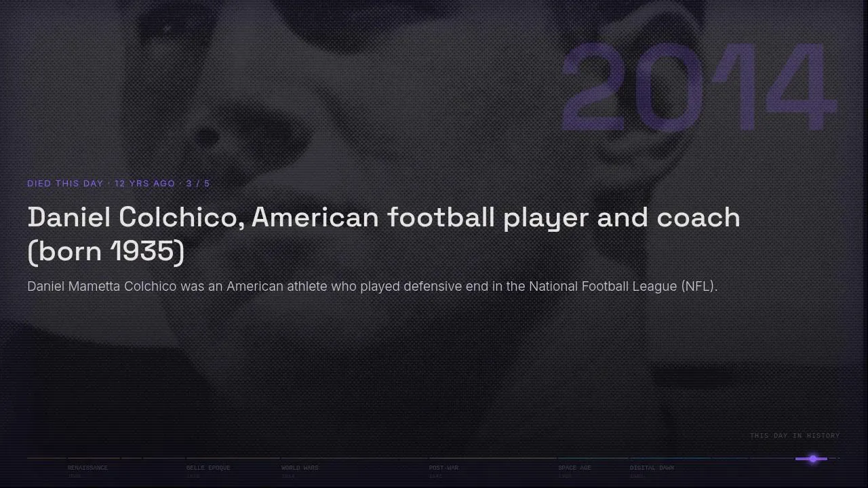868x488 pixels.
Task: Click the timeline segment above World Wars
Action: [355, 458]
